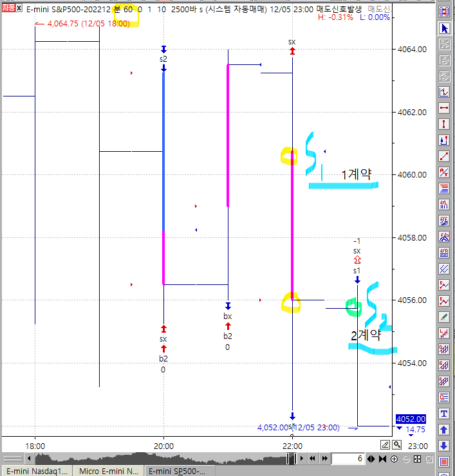
Task: Click the blue down arrow marker tool
Action: tap(443, 445)
